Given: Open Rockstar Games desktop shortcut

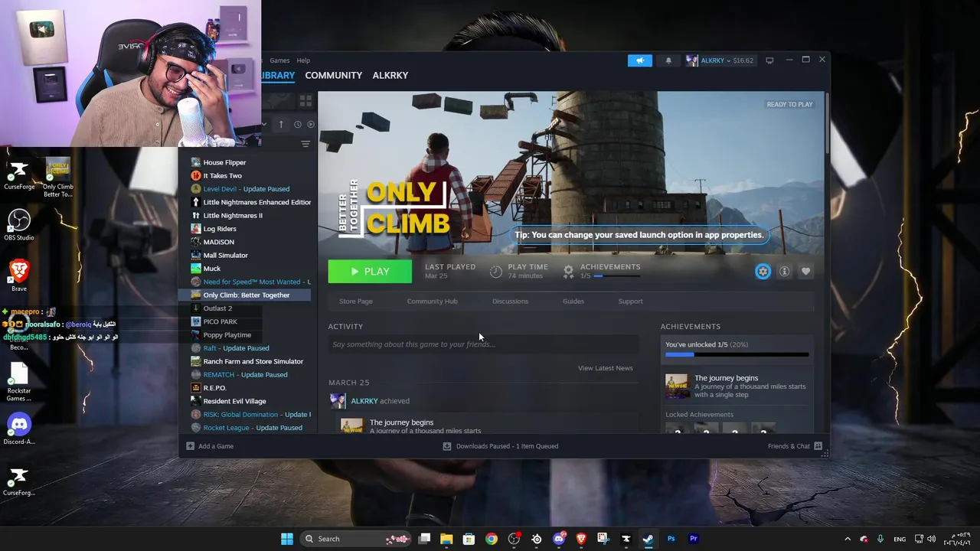Looking at the screenshot, I should coord(19,381).
